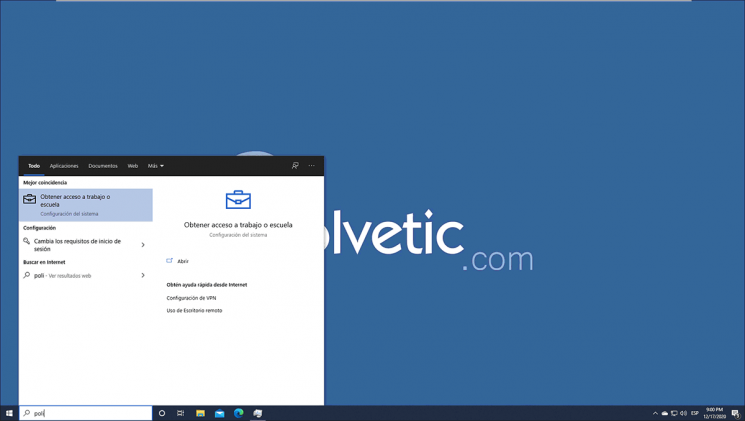Open network status icon in tray
This screenshot has height=421, width=745.
674,413
